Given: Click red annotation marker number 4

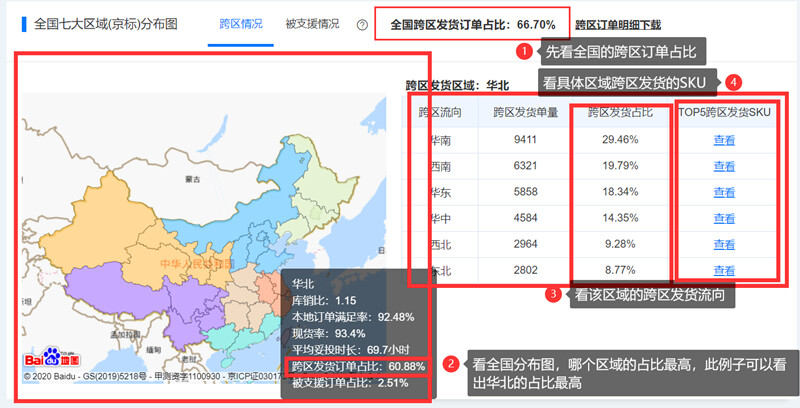Looking at the screenshot, I should (x=735, y=81).
